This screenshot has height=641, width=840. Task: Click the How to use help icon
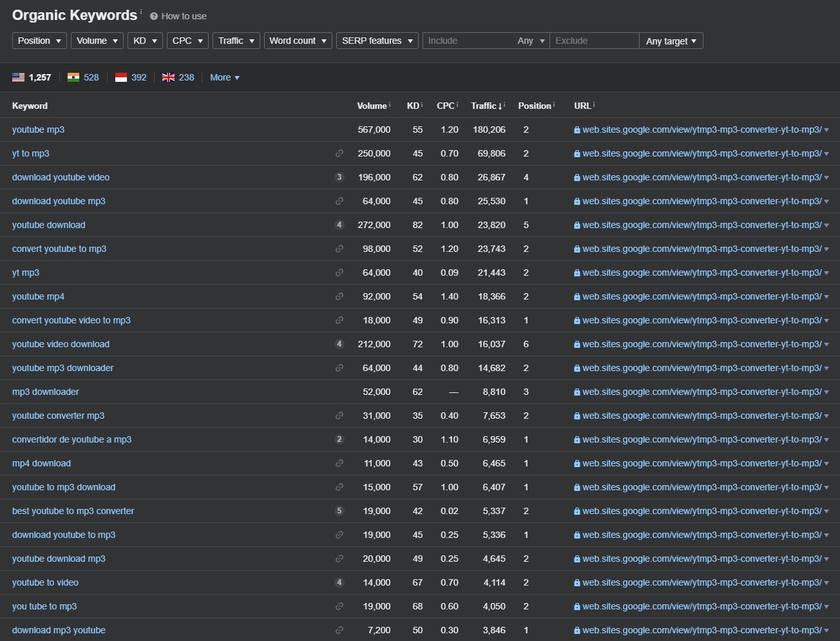154,16
